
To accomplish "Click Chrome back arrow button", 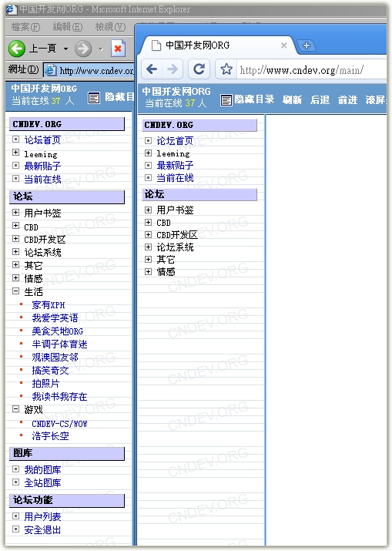I will click(x=152, y=69).
